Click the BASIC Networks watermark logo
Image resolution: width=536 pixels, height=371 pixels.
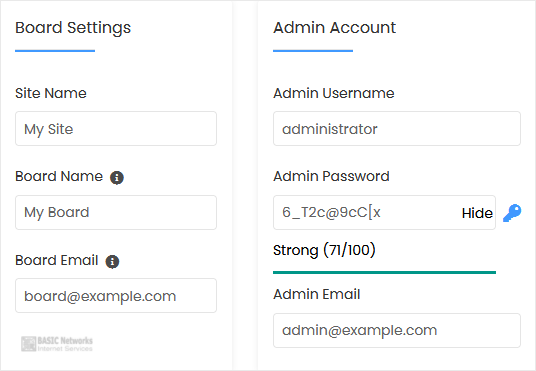57,344
